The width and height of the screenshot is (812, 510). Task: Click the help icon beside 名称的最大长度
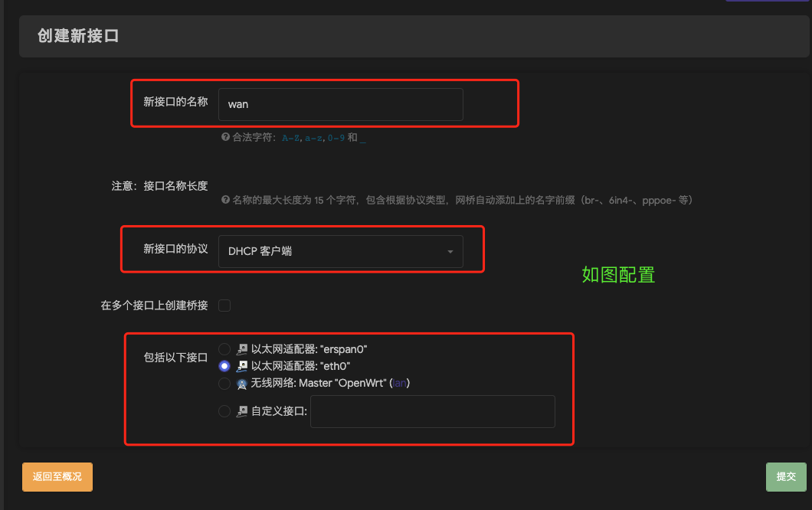[x=225, y=199]
